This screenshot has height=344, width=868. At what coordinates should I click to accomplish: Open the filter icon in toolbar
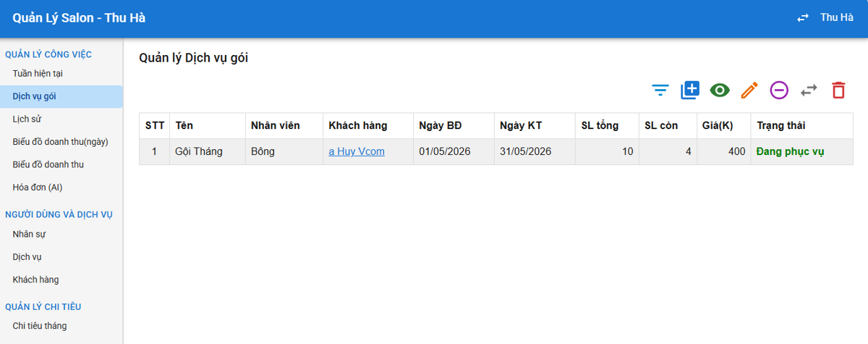[660, 91]
